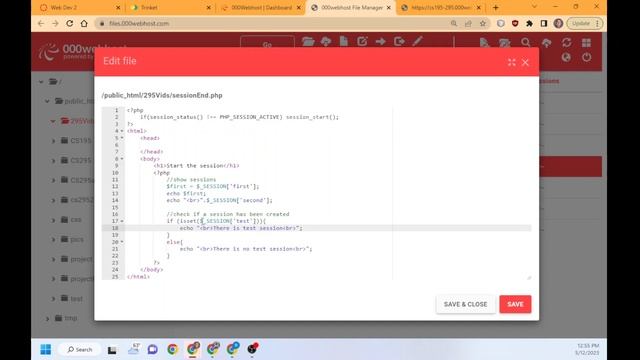Switch to the Web Dev 2 browser tab
This screenshot has height=360, width=640.
80,7
